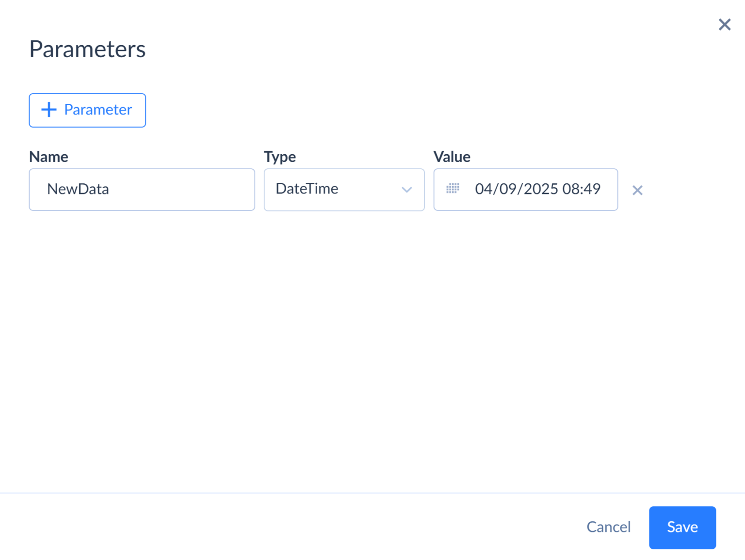This screenshot has height=560, width=745.
Task: Remove the NewData parameter row
Action: point(637,190)
